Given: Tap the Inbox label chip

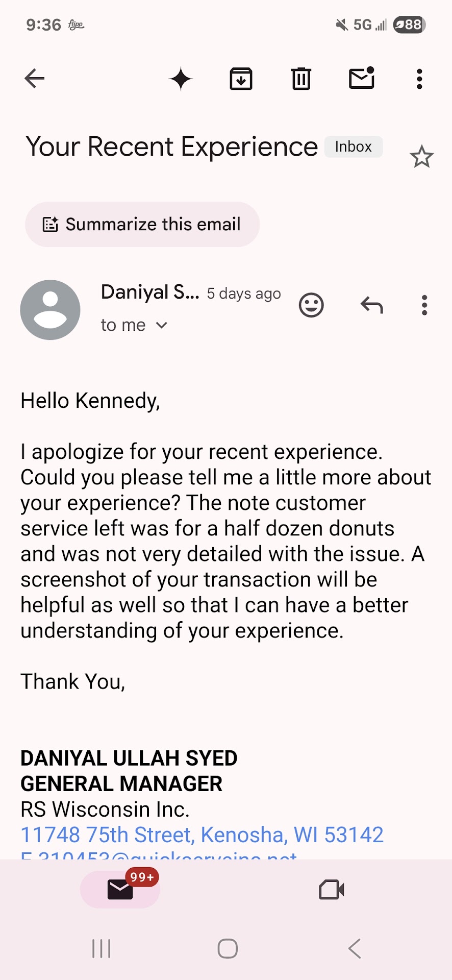Looking at the screenshot, I should click(x=353, y=147).
